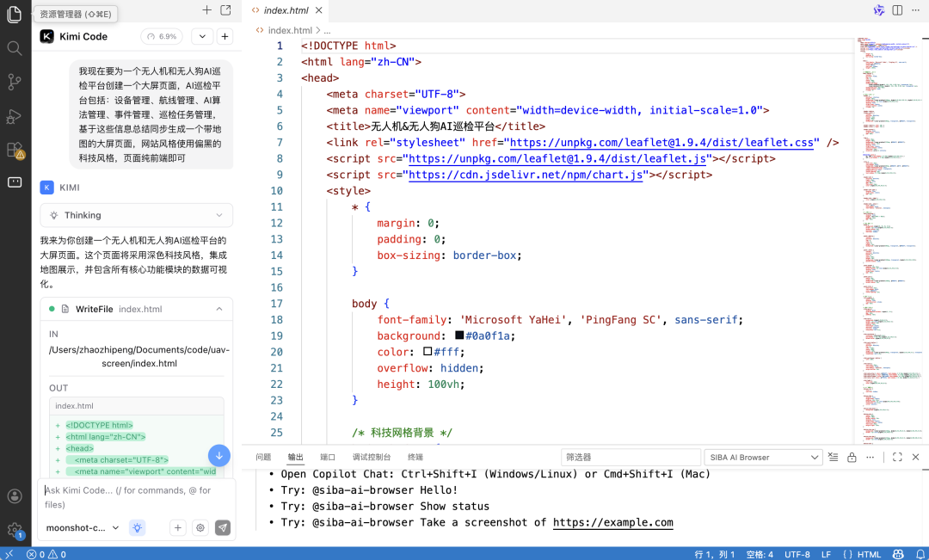Screen dimensions: 929x560
Task: Toggle scroll lock in the output panel
Action: click(x=852, y=457)
